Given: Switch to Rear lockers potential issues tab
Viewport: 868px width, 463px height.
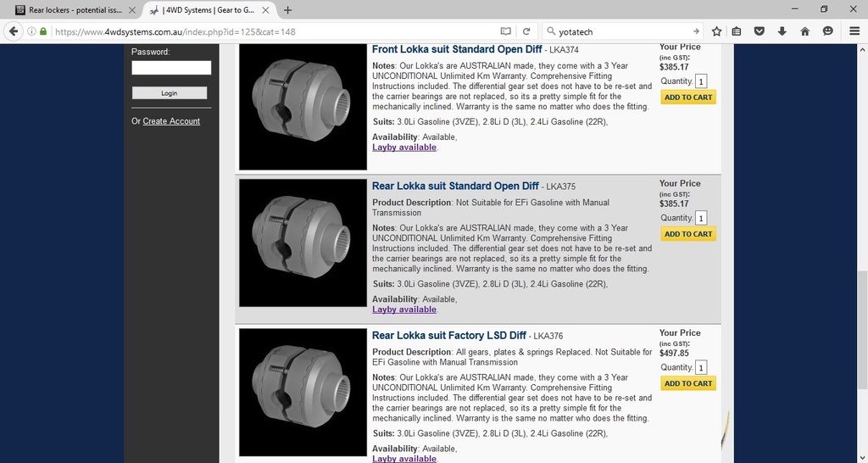Looking at the screenshot, I should point(75,10).
